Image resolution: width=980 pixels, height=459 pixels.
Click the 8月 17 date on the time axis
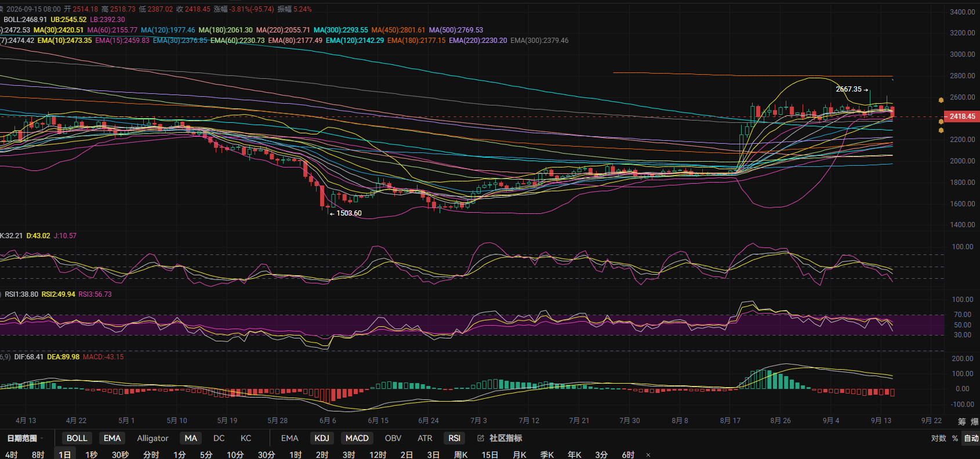coord(730,421)
